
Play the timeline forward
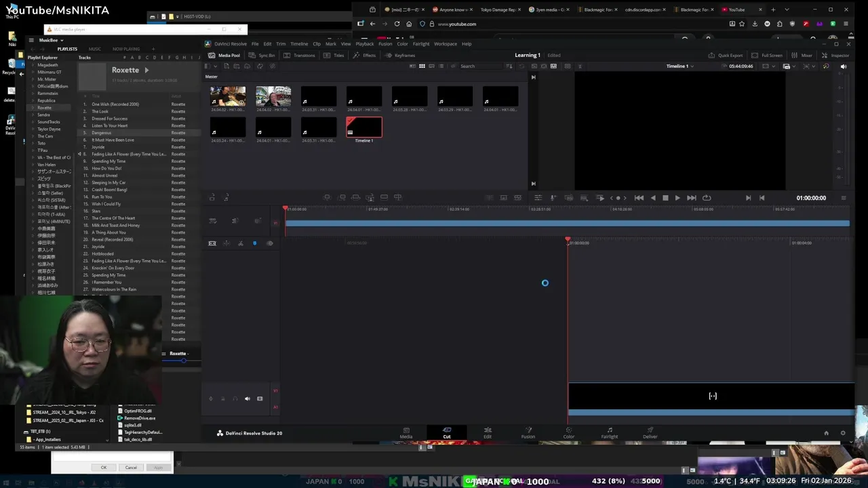point(677,198)
